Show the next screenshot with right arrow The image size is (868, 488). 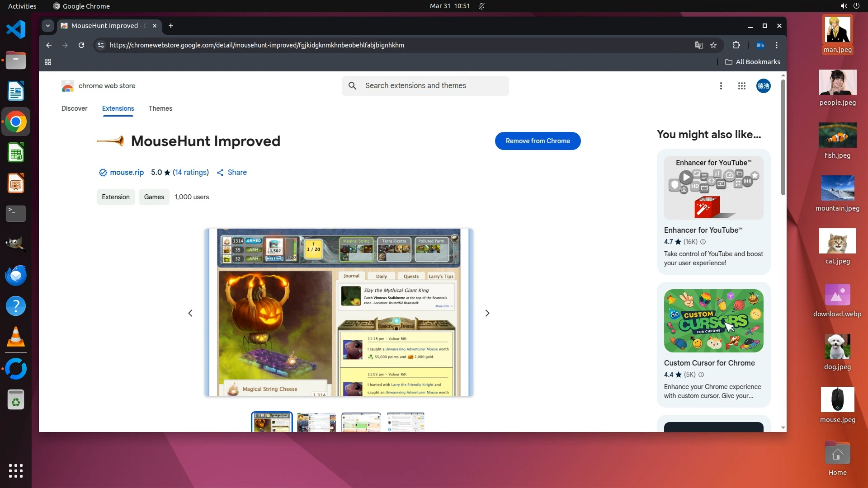tap(487, 313)
